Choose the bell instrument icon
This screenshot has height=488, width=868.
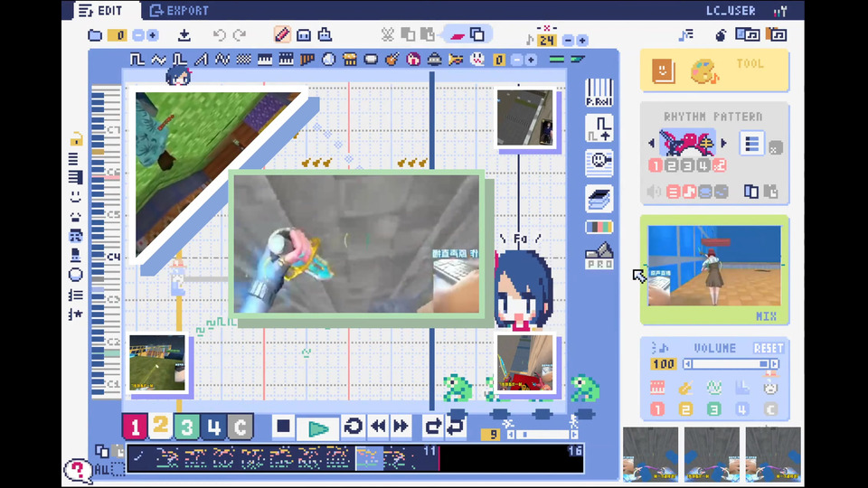tap(435, 60)
